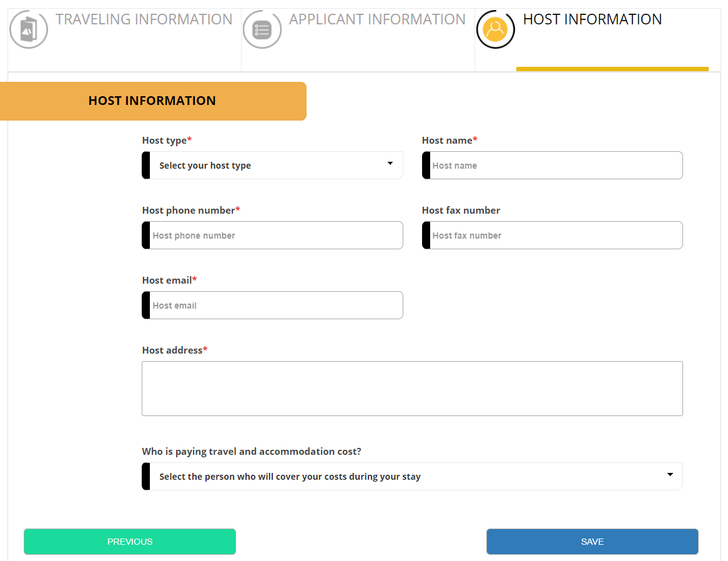
Task: Click the Save button
Action: (592, 541)
